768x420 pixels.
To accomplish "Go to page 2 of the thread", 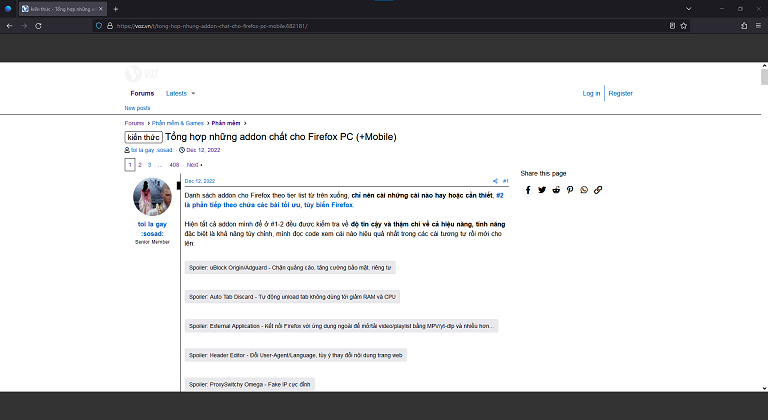I will (x=140, y=164).
